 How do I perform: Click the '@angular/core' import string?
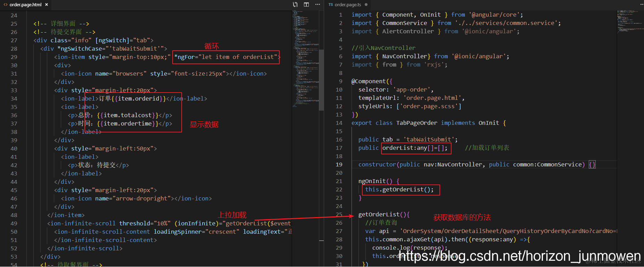tap(494, 15)
